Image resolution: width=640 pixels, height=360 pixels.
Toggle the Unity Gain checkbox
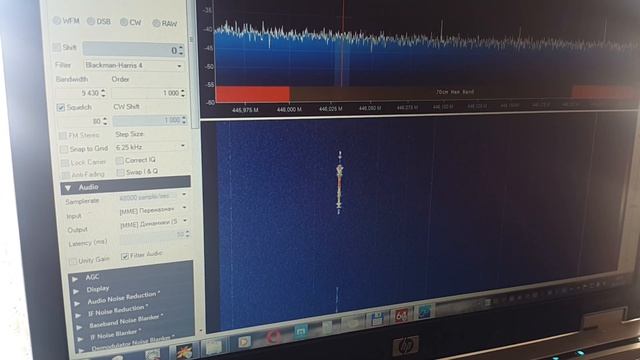click(x=73, y=261)
